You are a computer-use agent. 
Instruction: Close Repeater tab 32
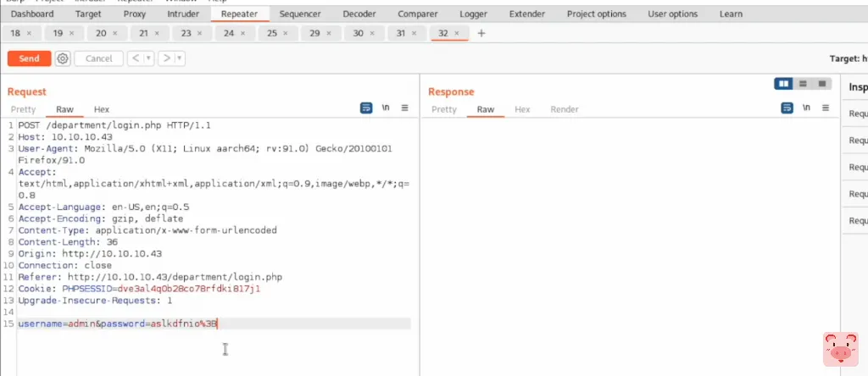(x=457, y=33)
